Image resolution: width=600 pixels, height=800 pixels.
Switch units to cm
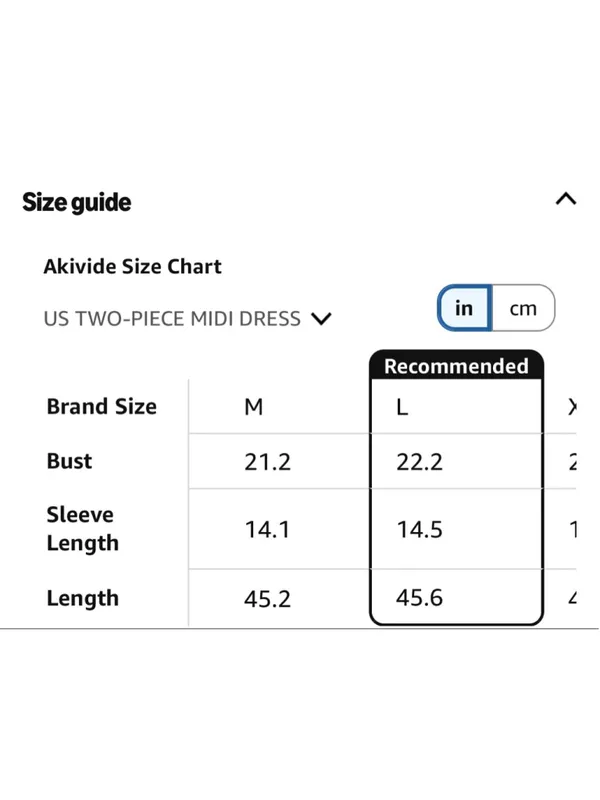pyautogui.click(x=523, y=308)
